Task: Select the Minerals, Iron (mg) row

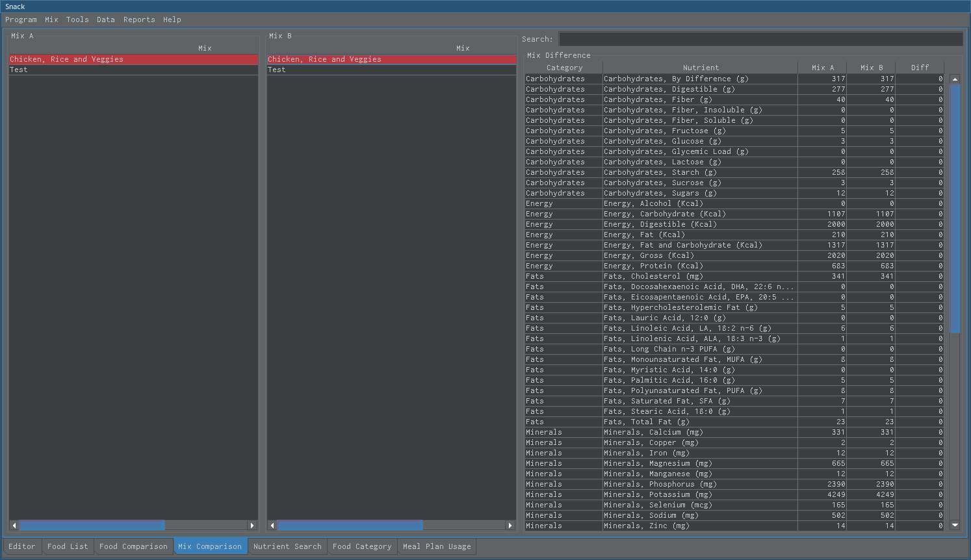Action: click(x=734, y=453)
